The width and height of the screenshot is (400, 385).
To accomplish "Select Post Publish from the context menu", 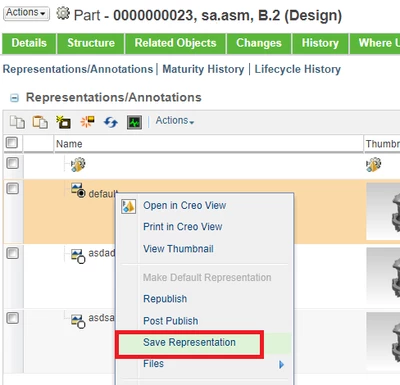I will pos(171,321).
